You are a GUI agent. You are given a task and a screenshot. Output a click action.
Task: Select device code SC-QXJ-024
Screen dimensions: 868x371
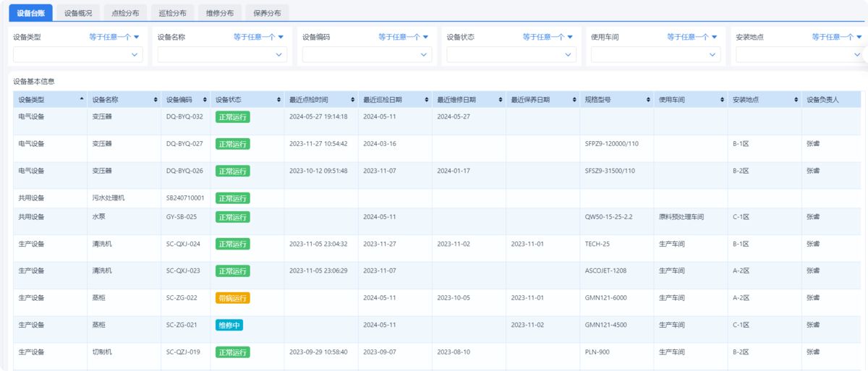(x=183, y=244)
